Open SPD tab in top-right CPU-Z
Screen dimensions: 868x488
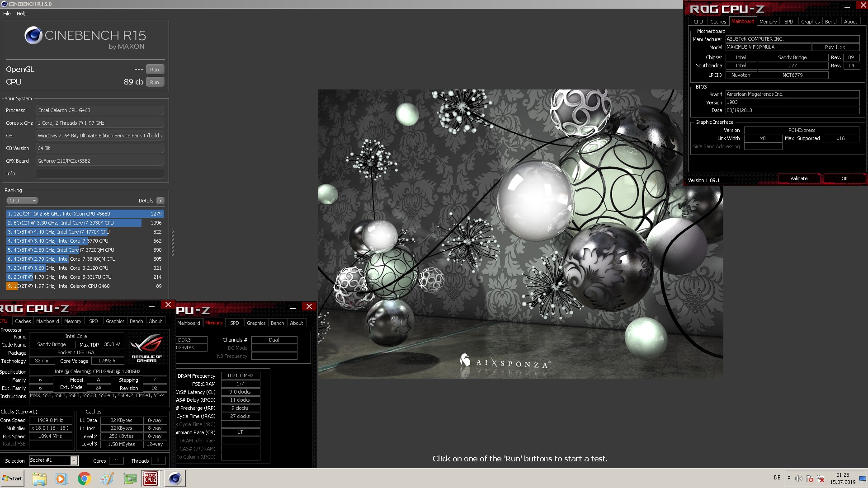pyautogui.click(x=789, y=22)
